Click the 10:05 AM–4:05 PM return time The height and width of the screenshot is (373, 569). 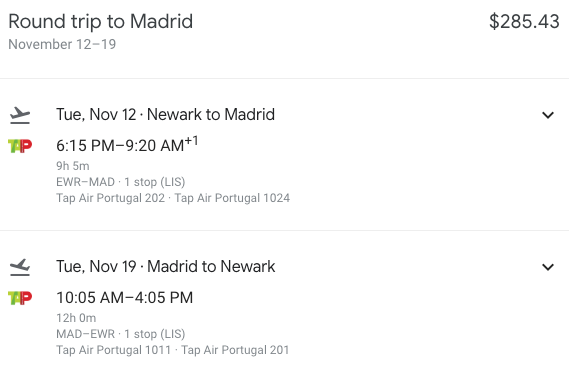(124, 298)
